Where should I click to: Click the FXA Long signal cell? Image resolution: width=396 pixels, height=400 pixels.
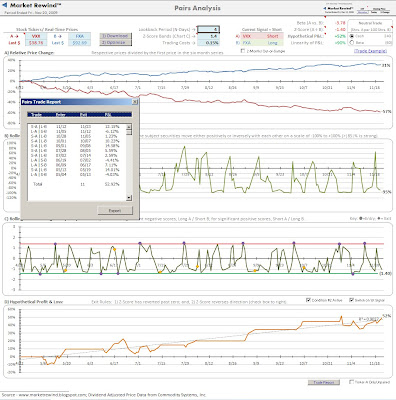pyautogui.click(x=262, y=43)
